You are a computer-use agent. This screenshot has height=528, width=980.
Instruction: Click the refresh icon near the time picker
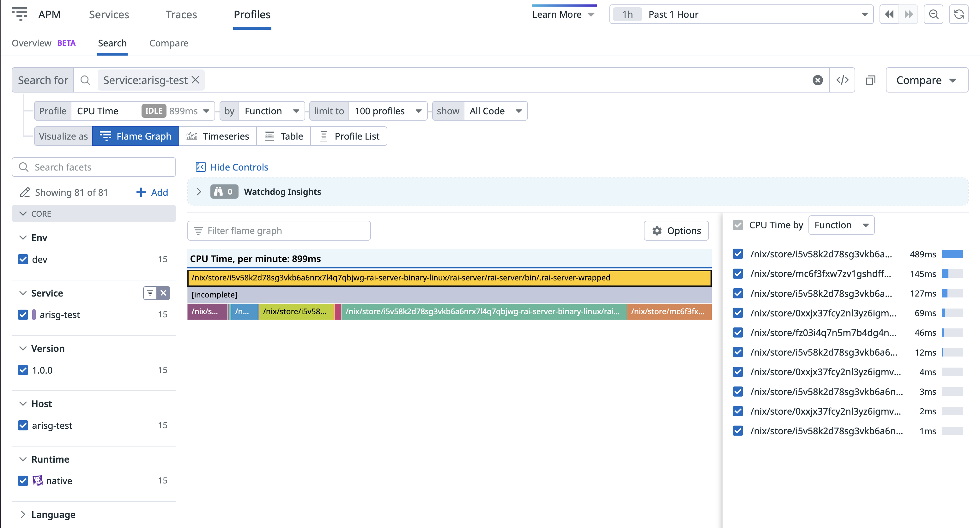tap(959, 14)
